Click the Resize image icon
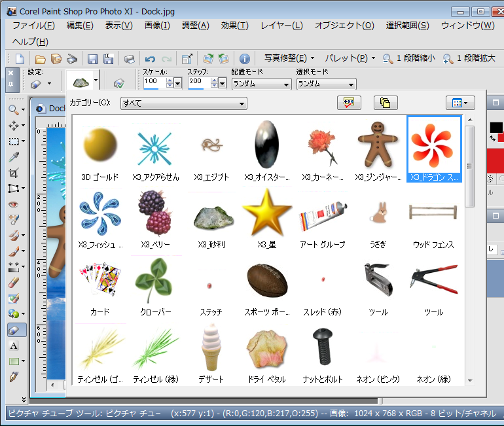This screenshot has height=426, width=504. coord(187,59)
